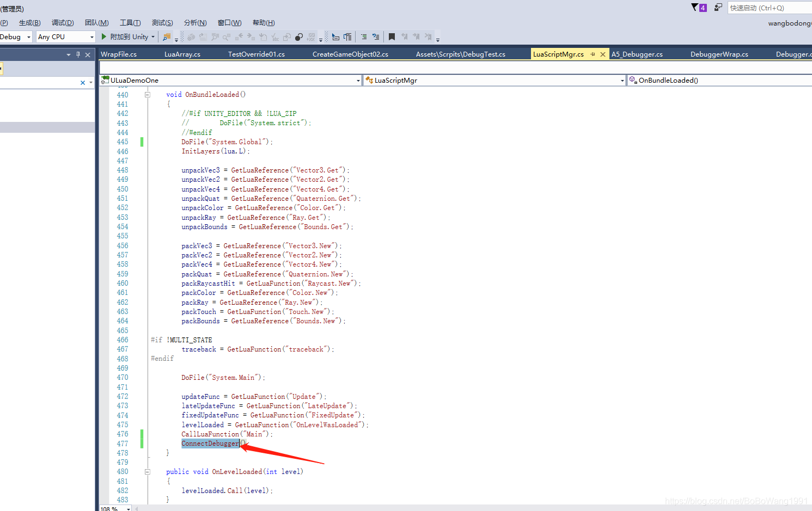Click the wangbodong account name
This screenshot has width=812, height=511.
pos(790,23)
